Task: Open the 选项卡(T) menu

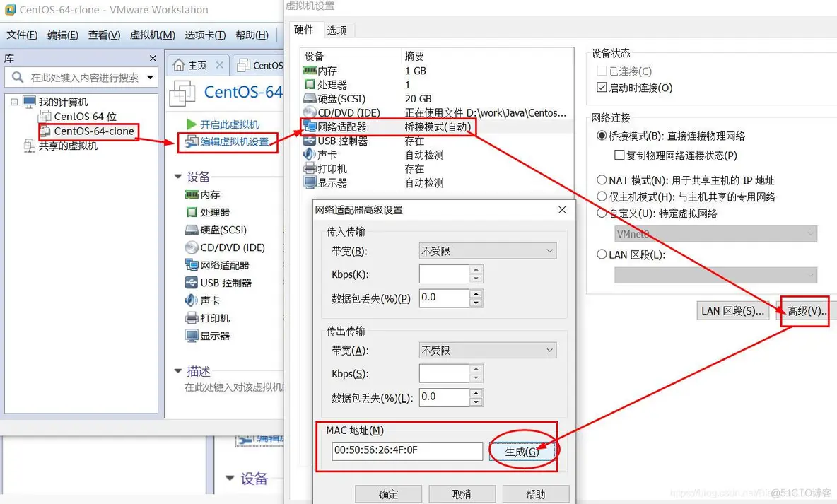Action: tap(205, 35)
